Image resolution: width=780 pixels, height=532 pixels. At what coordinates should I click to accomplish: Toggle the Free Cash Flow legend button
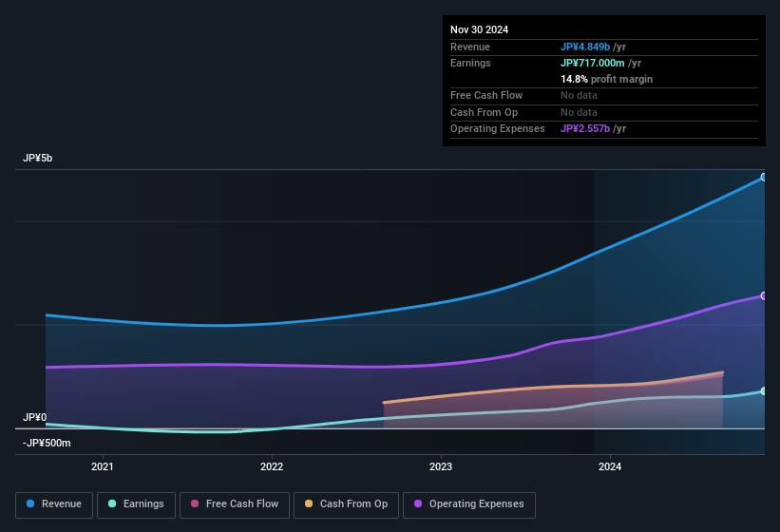coord(235,504)
